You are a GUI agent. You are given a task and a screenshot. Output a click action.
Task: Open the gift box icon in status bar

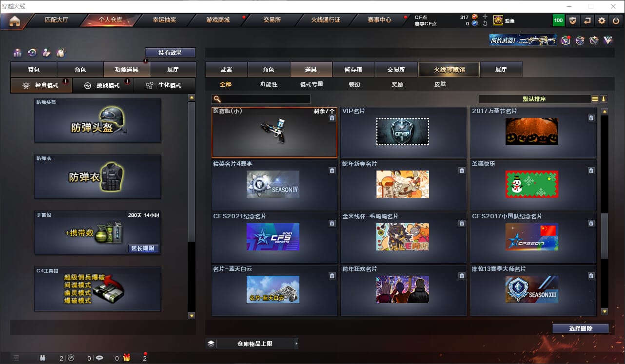coord(127,358)
